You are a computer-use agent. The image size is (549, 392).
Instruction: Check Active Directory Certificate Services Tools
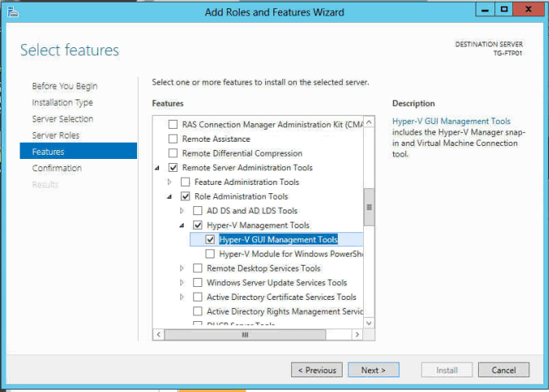tap(197, 297)
